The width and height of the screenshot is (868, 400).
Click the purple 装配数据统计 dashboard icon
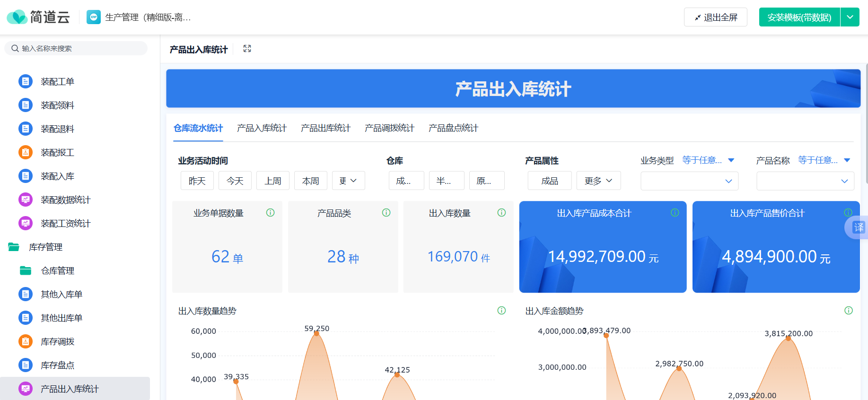click(x=26, y=200)
